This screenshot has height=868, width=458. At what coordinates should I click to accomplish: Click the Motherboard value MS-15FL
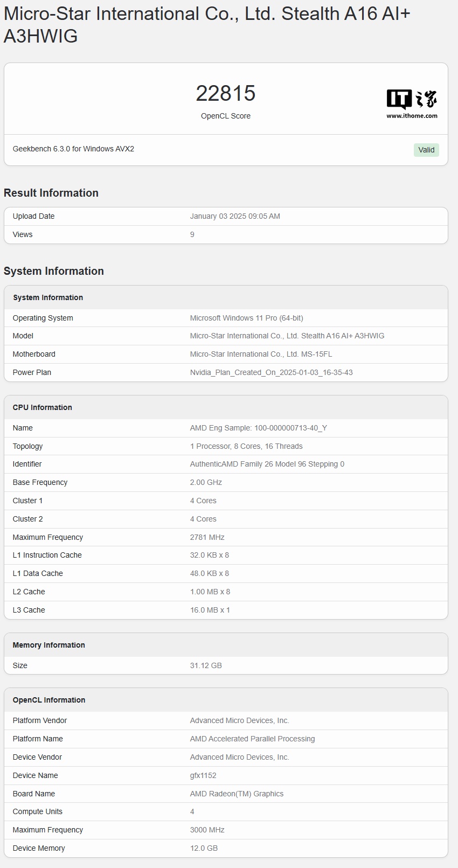261,354
